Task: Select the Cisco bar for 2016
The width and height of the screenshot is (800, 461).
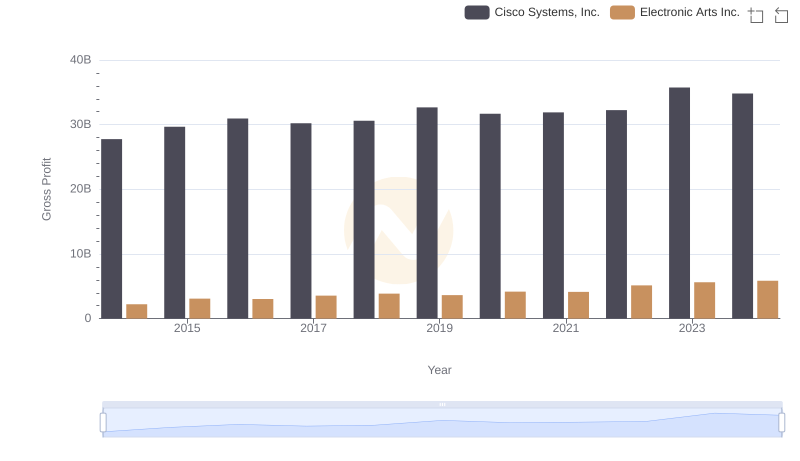Action: tap(238, 219)
